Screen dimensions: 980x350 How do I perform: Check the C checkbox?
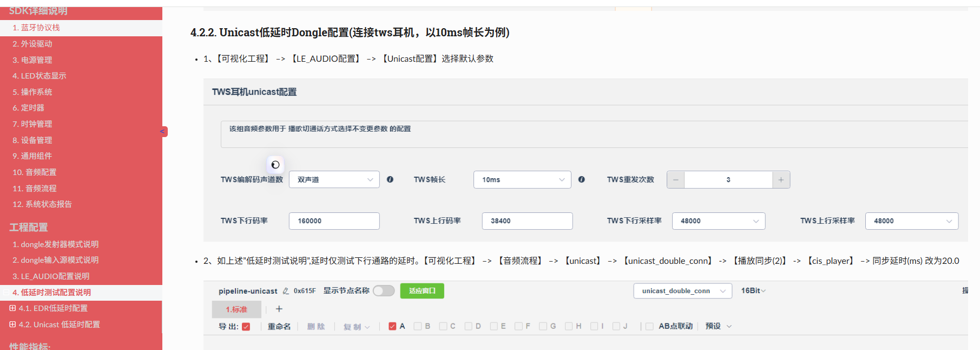[443, 326]
